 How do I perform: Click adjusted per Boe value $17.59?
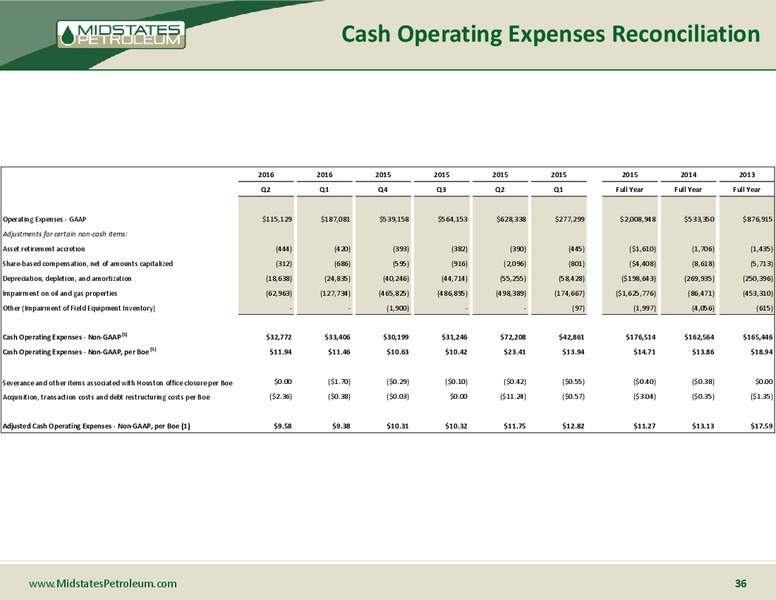coord(762,426)
